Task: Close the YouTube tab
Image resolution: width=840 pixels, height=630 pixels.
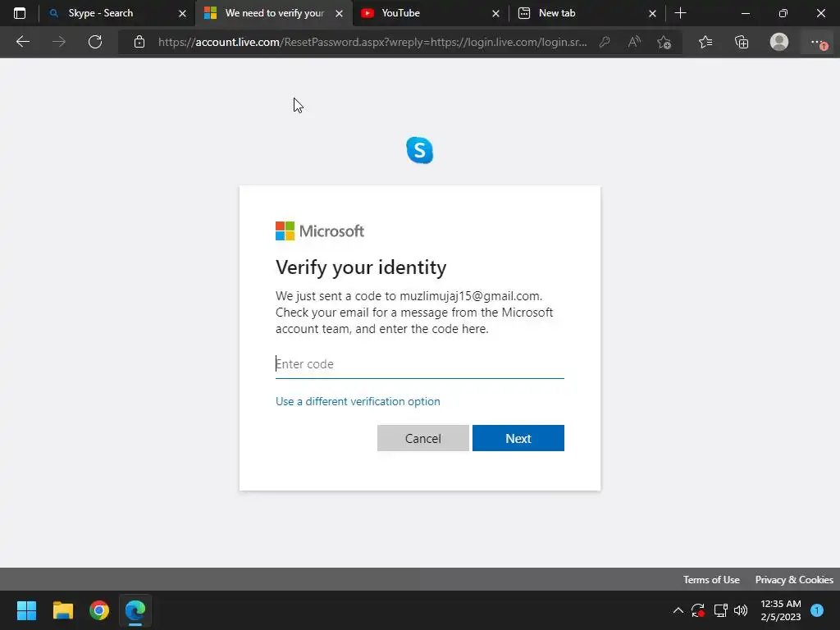Action: 495,13
